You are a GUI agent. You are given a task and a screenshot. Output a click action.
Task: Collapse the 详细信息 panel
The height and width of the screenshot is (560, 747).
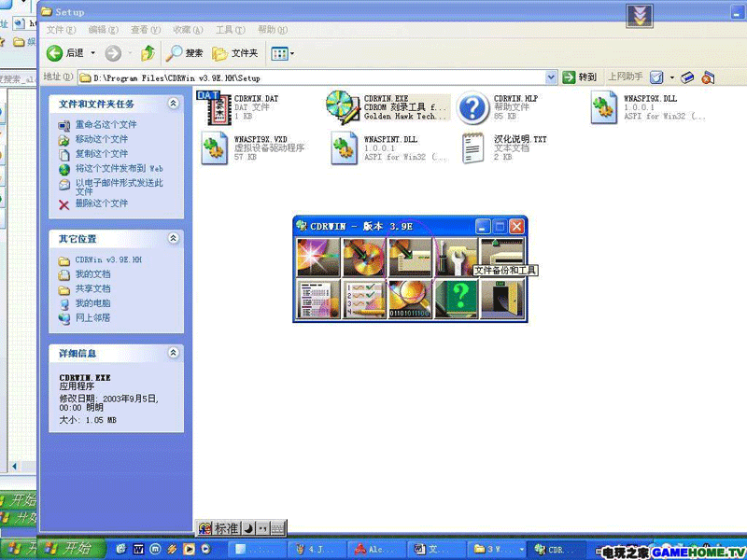[174, 353]
